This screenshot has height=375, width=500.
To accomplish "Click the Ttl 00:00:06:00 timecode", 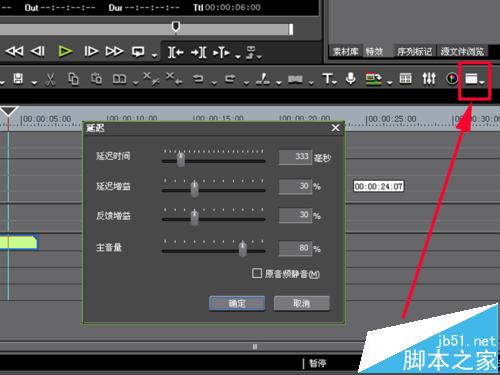I will (x=227, y=7).
